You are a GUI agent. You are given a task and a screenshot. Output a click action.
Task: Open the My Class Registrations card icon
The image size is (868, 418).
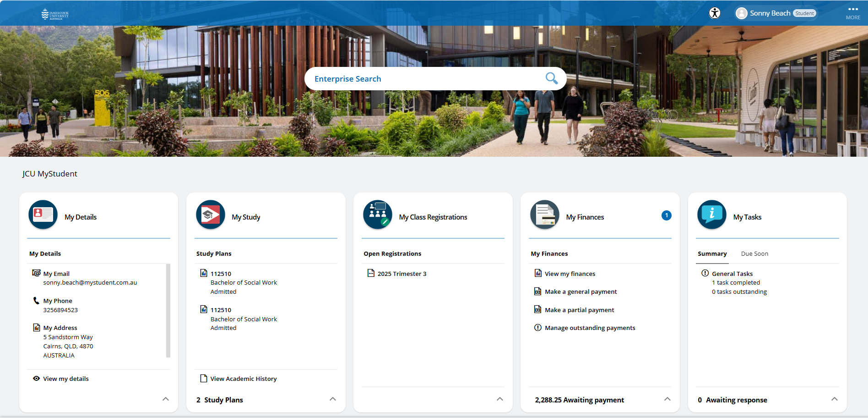378,214
